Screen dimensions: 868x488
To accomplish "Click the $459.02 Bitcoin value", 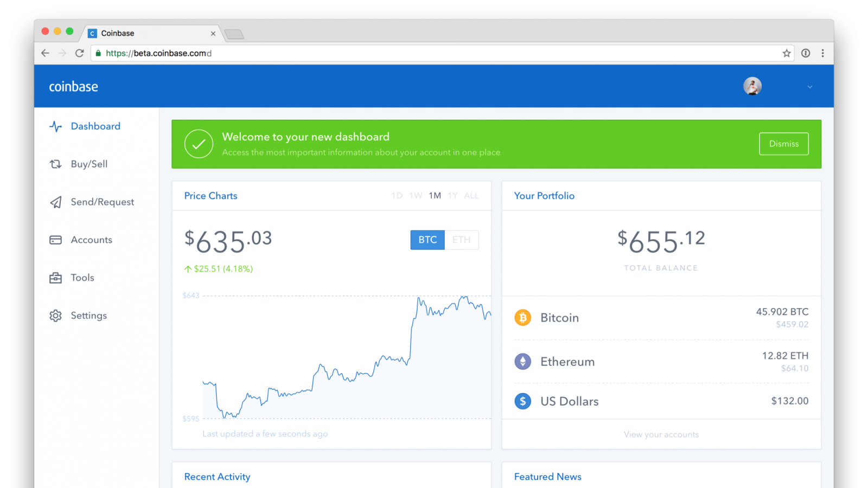I will tap(792, 325).
